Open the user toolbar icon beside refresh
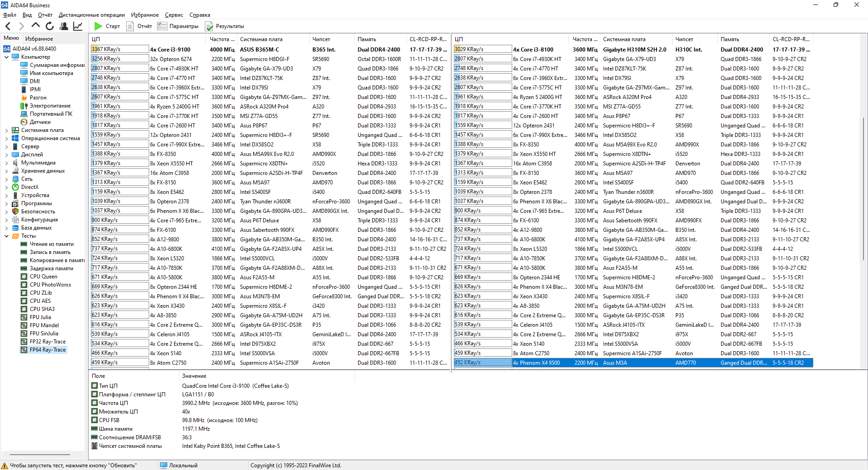This screenshot has width=868, height=470. pos(64,26)
